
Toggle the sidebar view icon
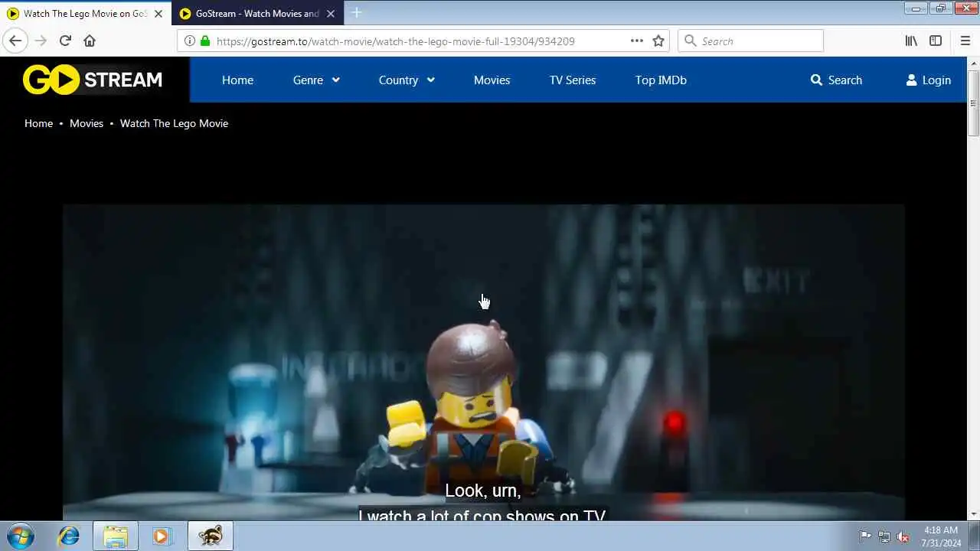[x=936, y=41]
